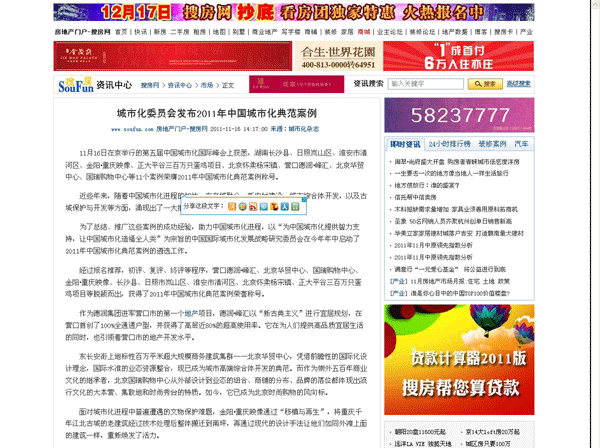This screenshot has height=448, width=600.
Task: Share text via the blue star QZone icon
Action: click(x=243, y=207)
